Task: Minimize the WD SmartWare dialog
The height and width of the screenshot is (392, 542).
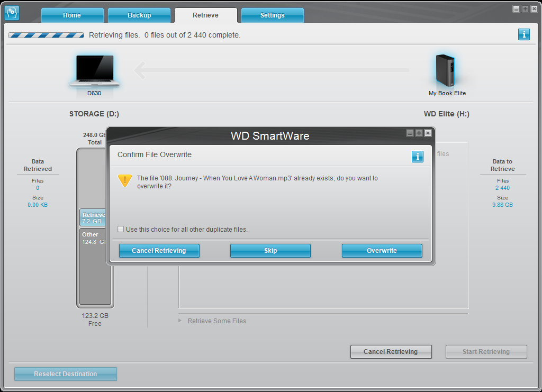Action: coord(410,133)
